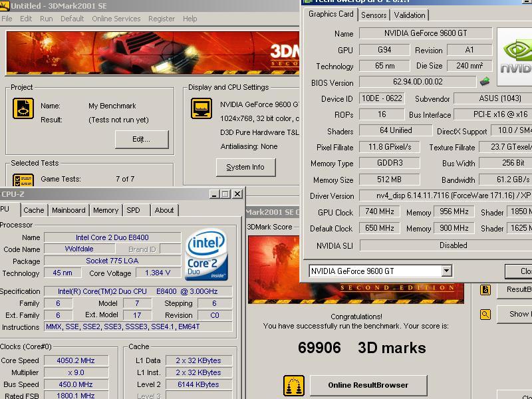Click the Instructions value MMX, SSE, SSE2 list

(x=138, y=327)
